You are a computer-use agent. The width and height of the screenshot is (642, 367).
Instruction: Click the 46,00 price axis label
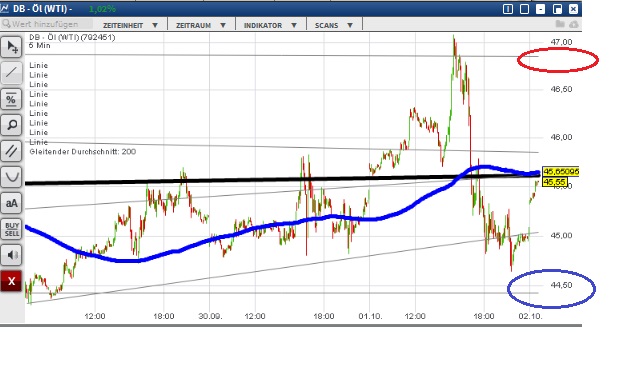(x=561, y=137)
